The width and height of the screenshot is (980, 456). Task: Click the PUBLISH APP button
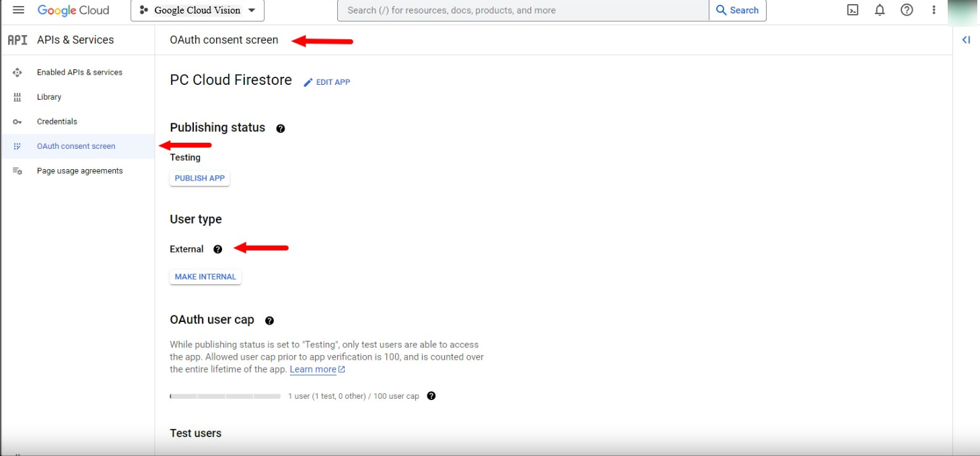[200, 178]
